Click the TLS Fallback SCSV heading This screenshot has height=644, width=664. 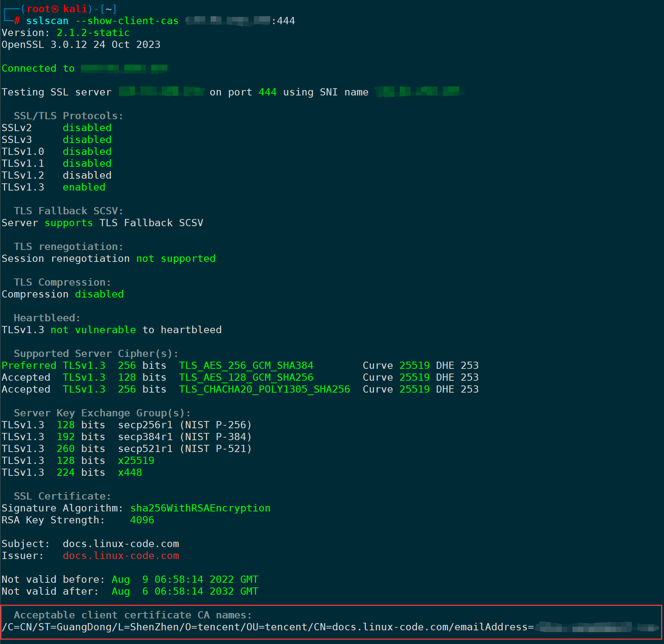coord(68,211)
